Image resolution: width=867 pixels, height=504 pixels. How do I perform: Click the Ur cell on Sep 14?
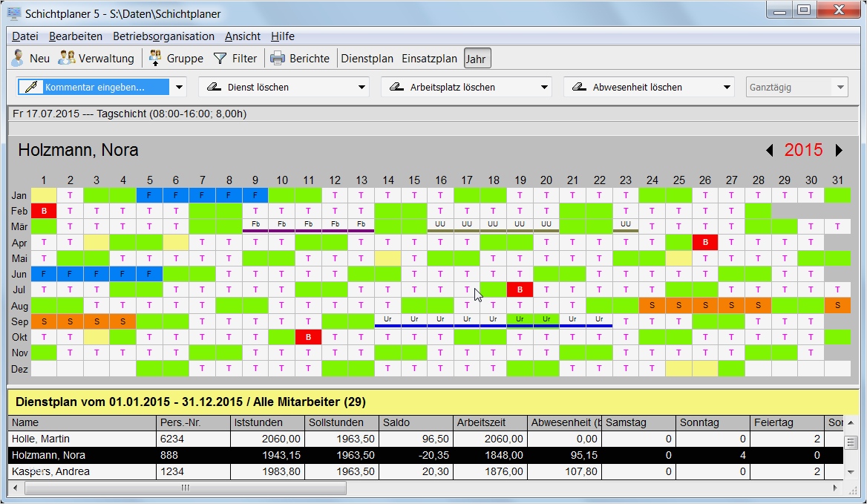[x=387, y=321]
